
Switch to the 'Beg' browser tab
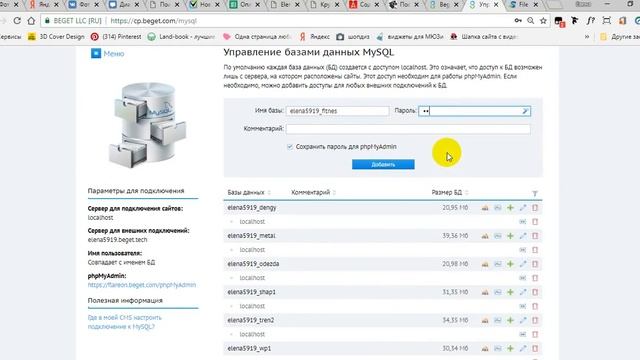click(x=444, y=4)
